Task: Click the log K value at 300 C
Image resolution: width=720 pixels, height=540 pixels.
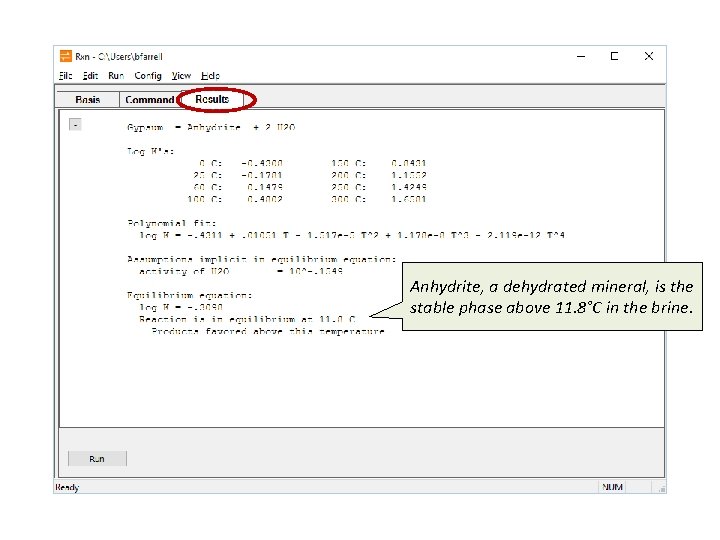Action: (409, 199)
